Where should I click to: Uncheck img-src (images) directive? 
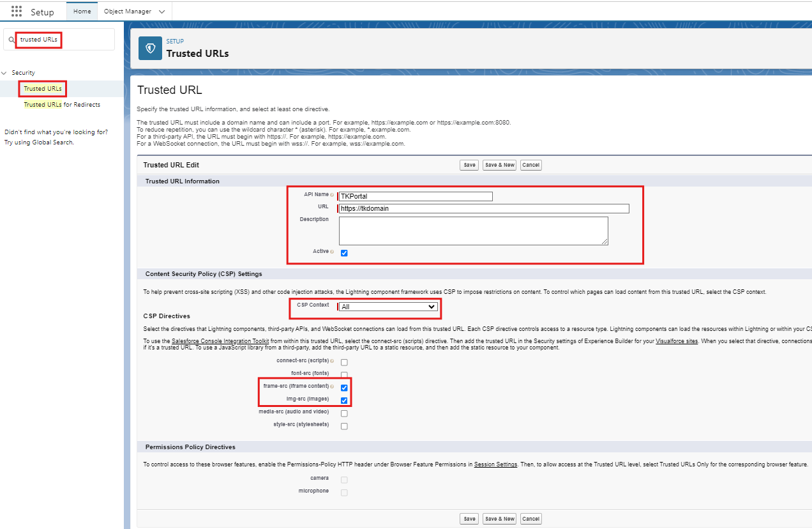[x=344, y=401]
